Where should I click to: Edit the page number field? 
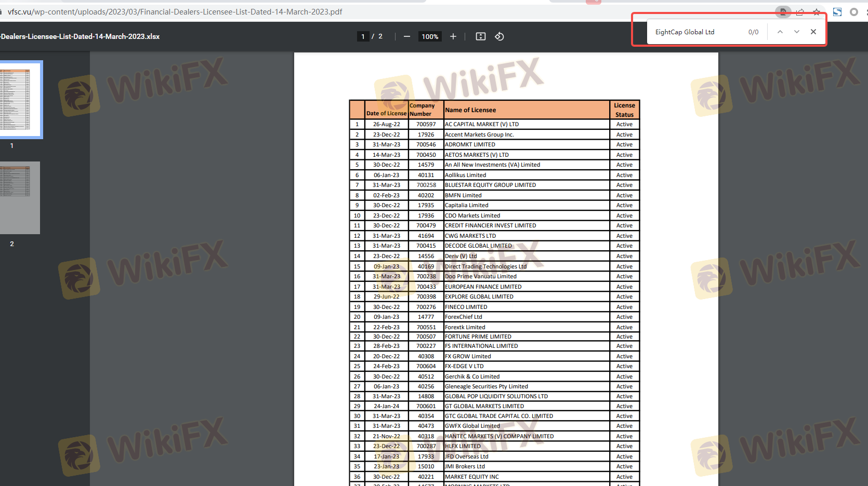[363, 36]
